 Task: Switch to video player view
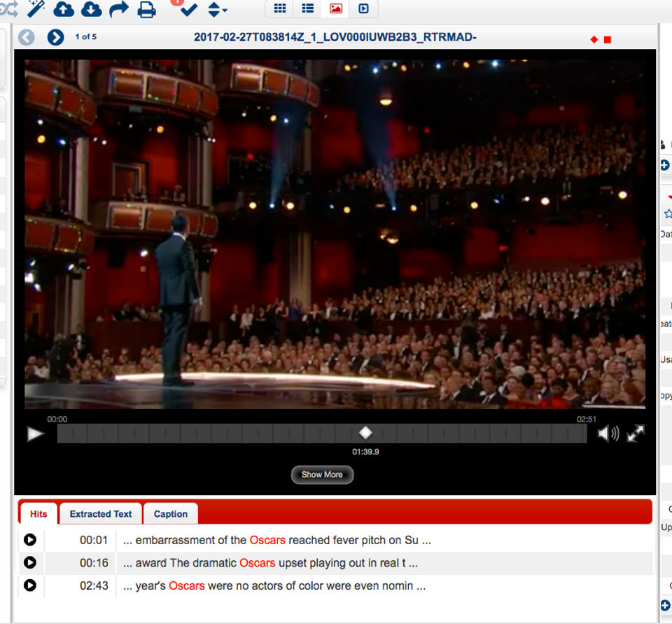coord(363,8)
